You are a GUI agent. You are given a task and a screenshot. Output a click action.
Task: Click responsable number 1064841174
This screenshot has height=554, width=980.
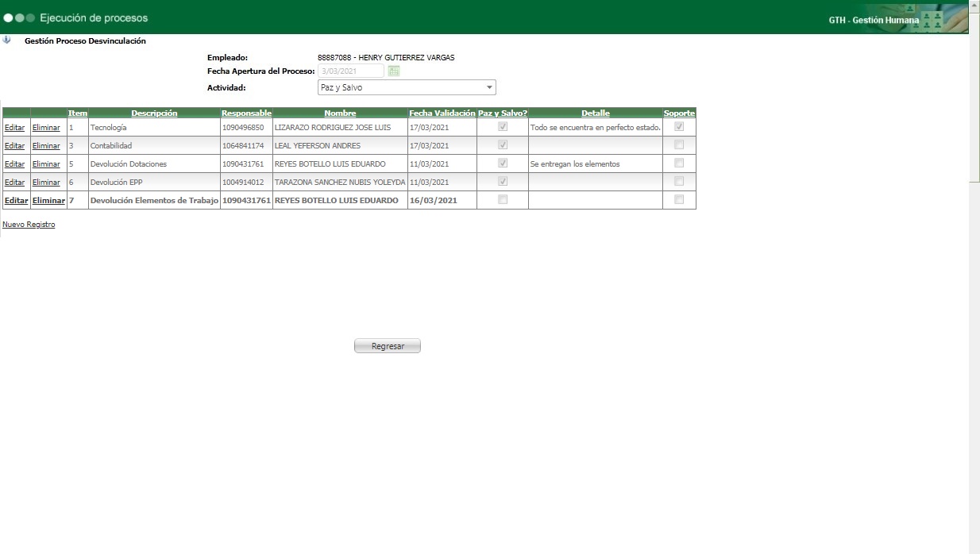243,146
